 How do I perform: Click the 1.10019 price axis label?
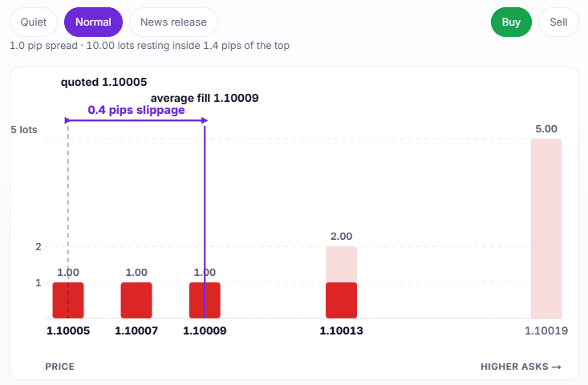[x=546, y=330]
